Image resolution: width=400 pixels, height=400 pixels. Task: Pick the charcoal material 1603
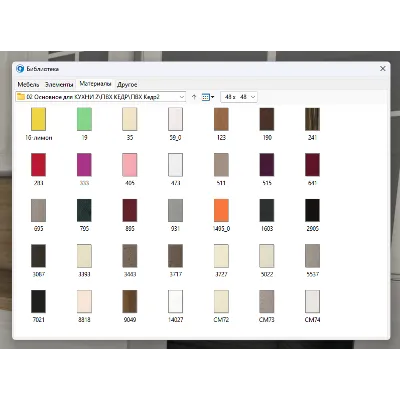coord(267,210)
